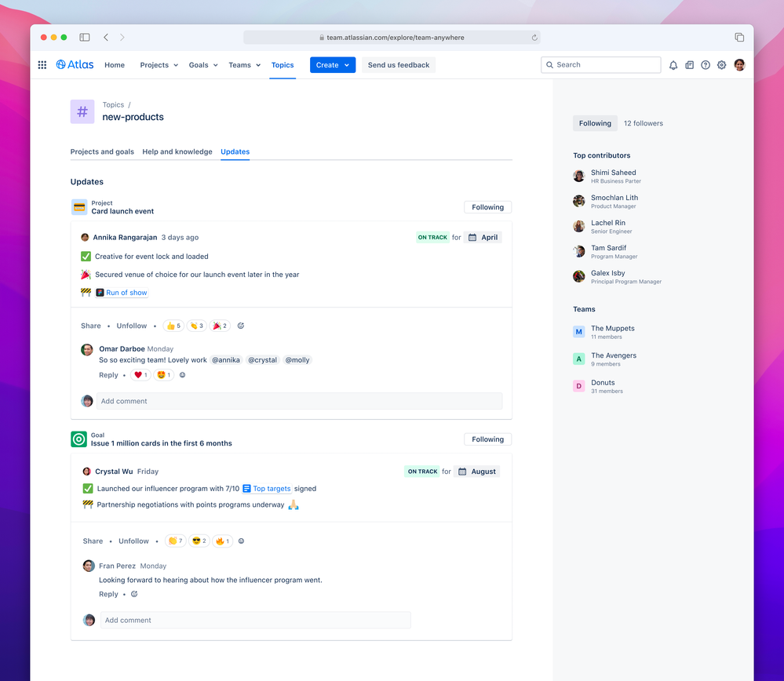The width and height of the screenshot is (784, 681).
Task: Open the Run of show link
Action: pos(122,293)
